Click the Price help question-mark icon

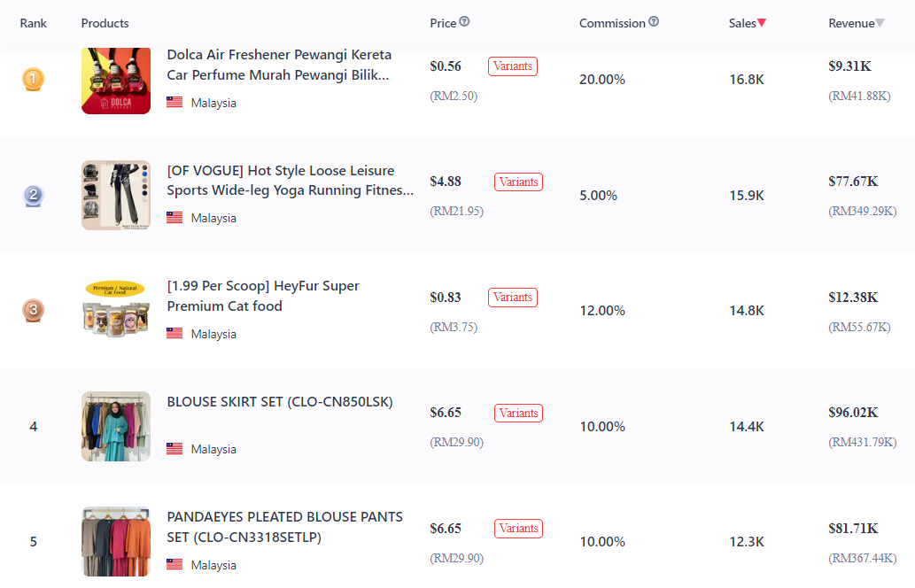coord(464,21)
